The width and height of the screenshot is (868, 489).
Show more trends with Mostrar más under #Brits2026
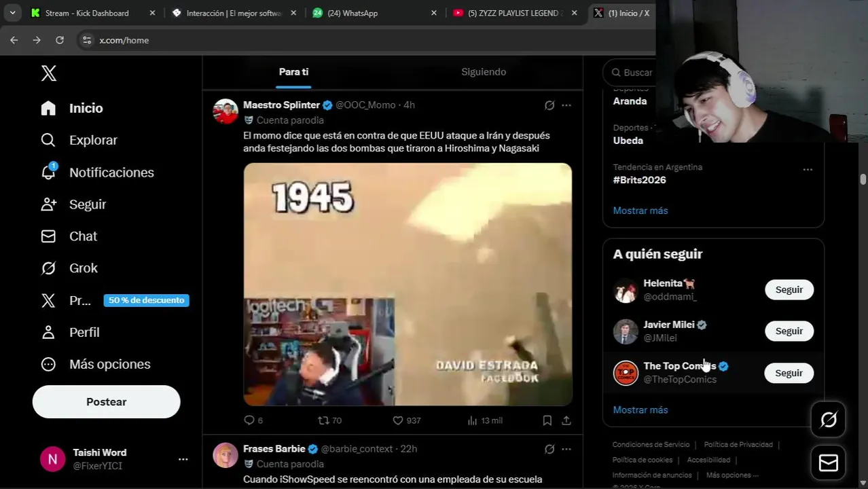pos(640,211)
